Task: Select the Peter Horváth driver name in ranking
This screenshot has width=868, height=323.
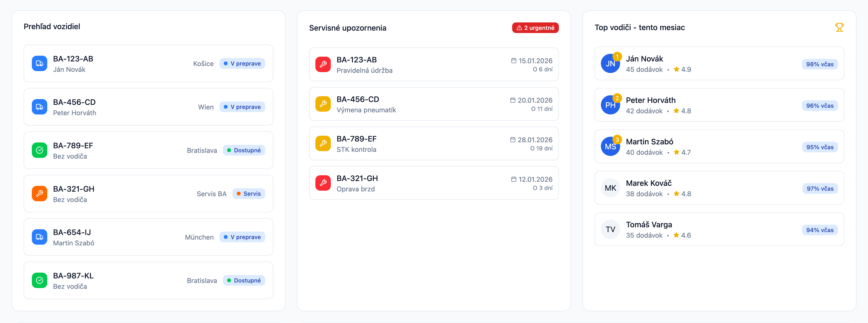Action: (650, 100)
